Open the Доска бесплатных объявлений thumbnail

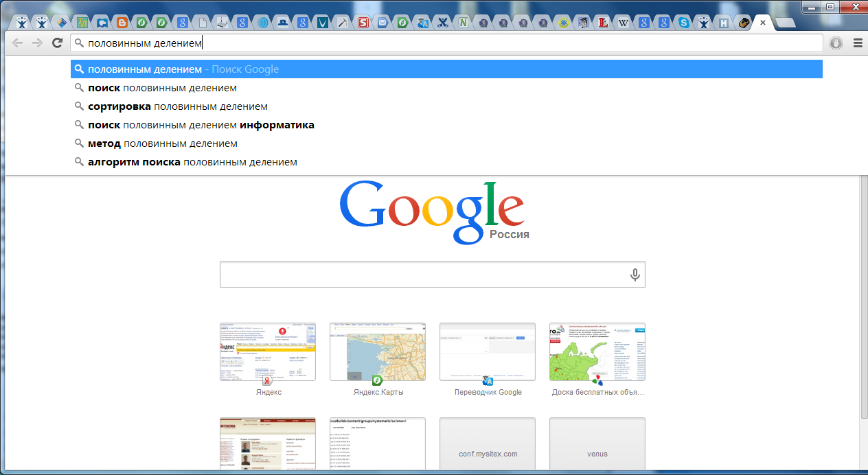coord(597,351)
